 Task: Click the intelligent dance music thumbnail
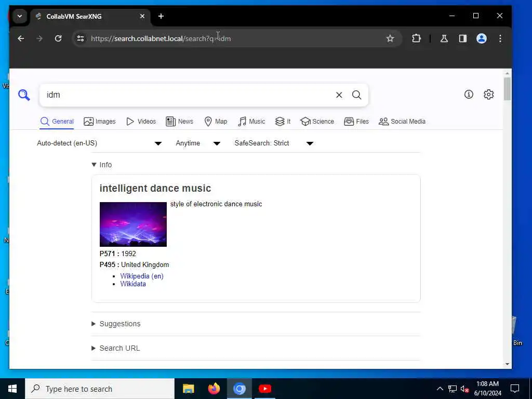pyautogui.click(x=133, y=224)
